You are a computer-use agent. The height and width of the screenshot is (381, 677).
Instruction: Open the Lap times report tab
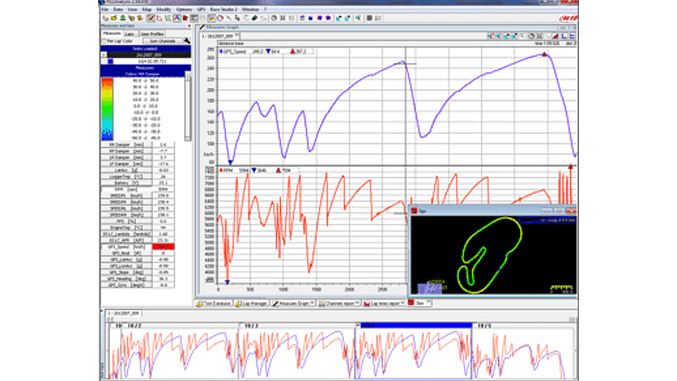coord(384,304)
